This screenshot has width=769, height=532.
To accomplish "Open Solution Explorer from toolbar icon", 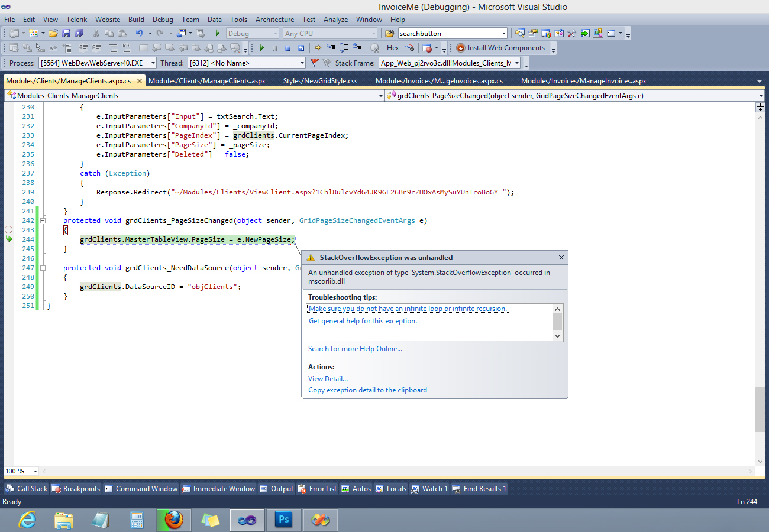I will pyautogui.click(x=520, y=34).
